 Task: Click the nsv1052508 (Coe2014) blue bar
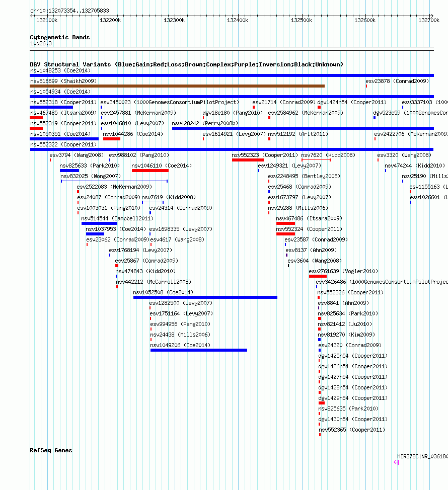pos(205,297)
